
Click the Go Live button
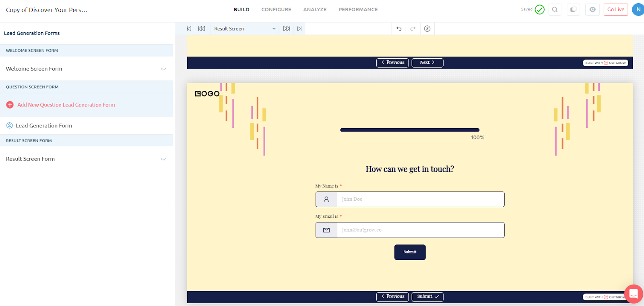[x=615, y=10]
